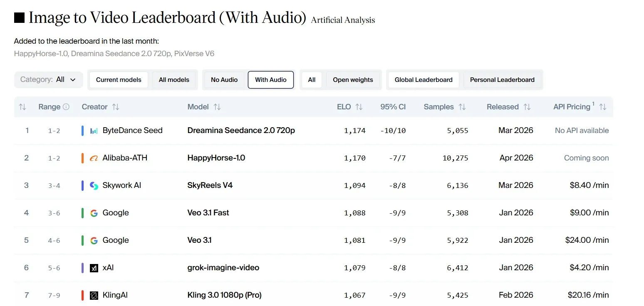The height and width of the screenshot is (306, 644).
Task: Show the Personal Leaderboard
Action: click(502, 80)
